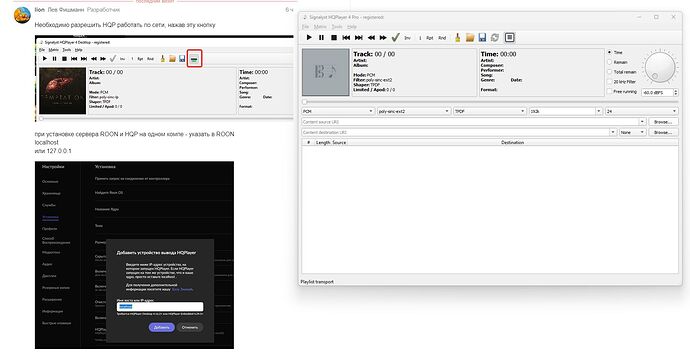The width and height of the screenshot is (690, 360).
Task: Open the Matrix menu in HQPlayer Pro
Action: 320,27
